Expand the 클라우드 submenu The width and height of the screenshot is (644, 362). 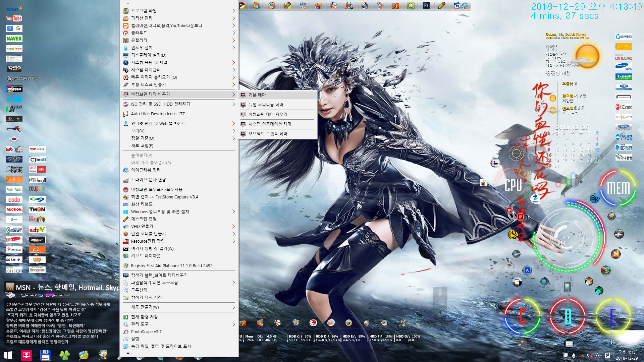179,33
